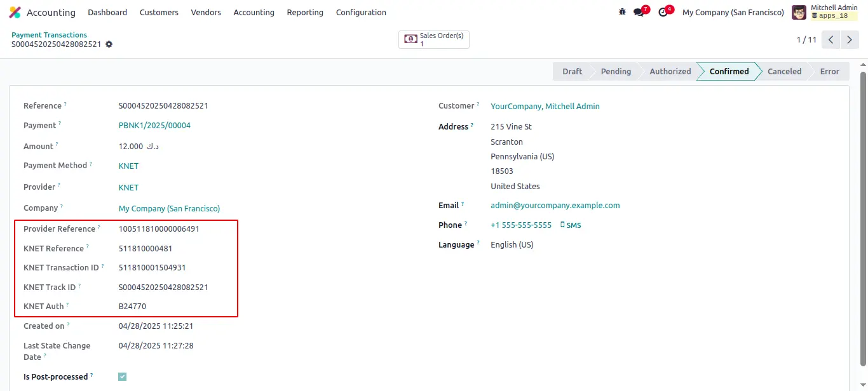Click help tooltip icon beside Provider Reference
Image resolution: width=868 pixels, height=391 pixels.
[x=99, y=227]
